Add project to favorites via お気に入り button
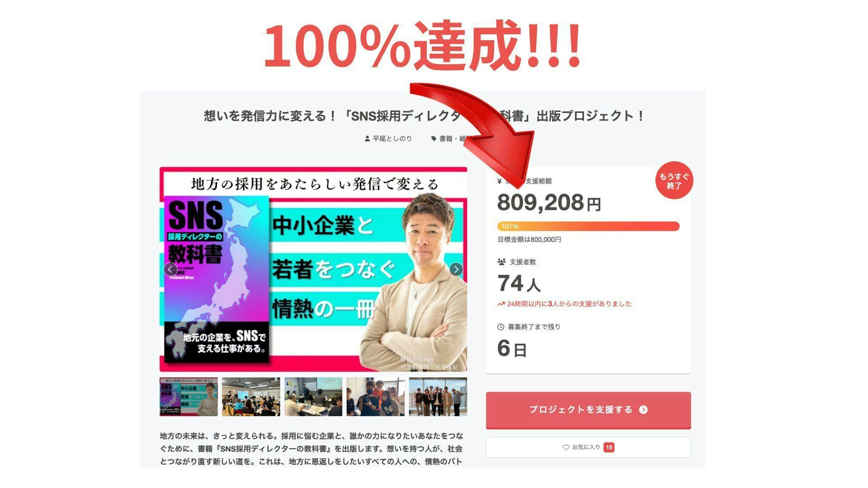This screenshot has width=868, height=488. click(588, 447)
